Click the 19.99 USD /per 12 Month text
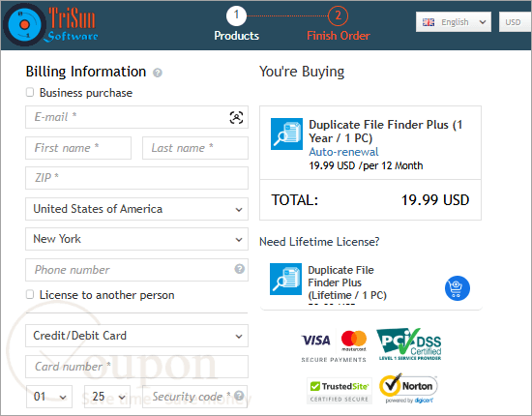Viewport: 532px width, 416px height. [x=366, y=165]
